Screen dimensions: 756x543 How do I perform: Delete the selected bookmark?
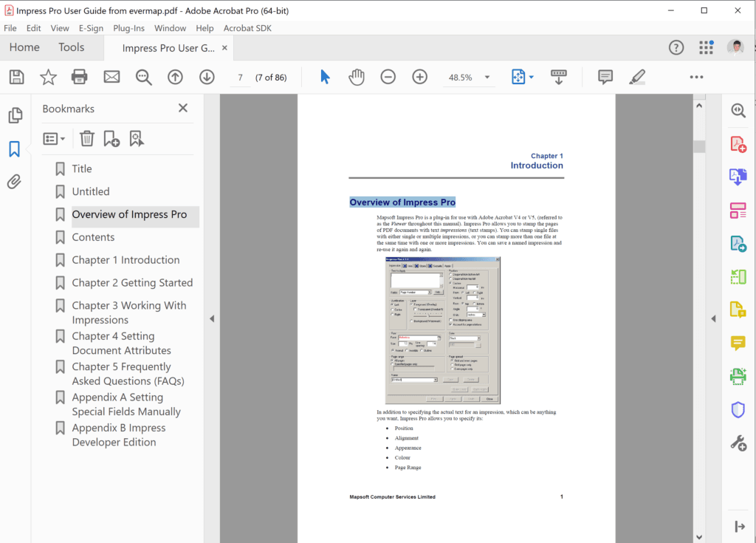[x=87, y=138]
